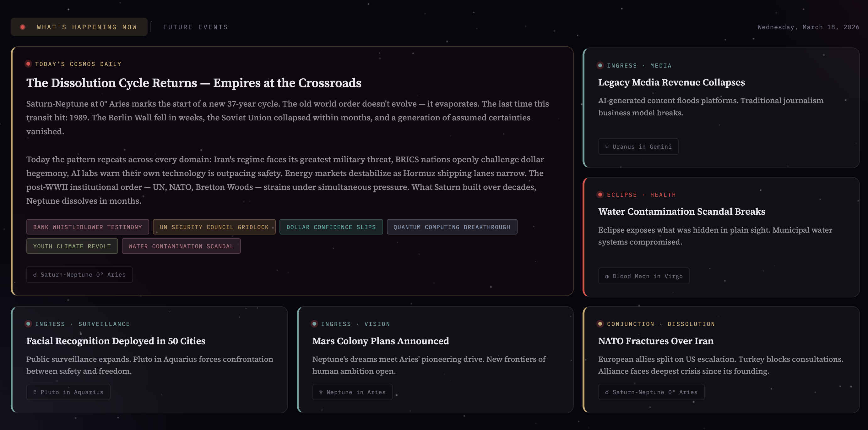Select the What's Happening Now tab

(87, 27)
